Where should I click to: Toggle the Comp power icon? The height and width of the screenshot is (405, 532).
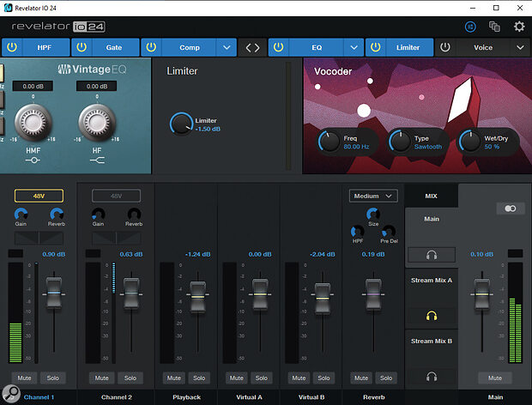(151, 47)
